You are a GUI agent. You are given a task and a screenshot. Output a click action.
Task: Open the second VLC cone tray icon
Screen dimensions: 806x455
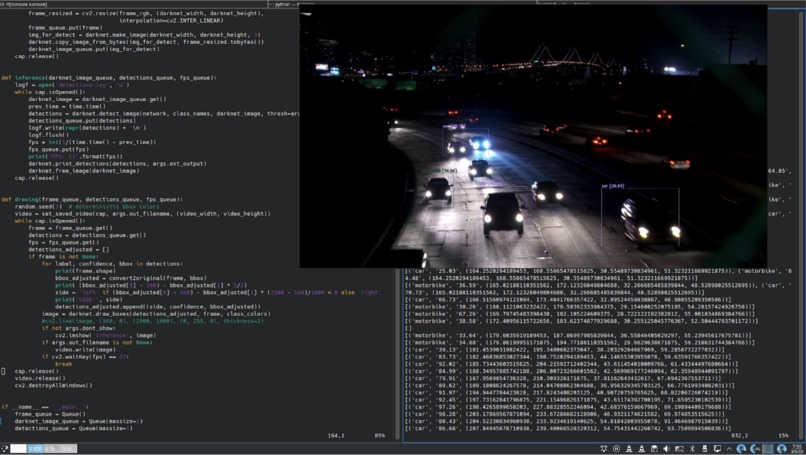click(x=642, y=449)
